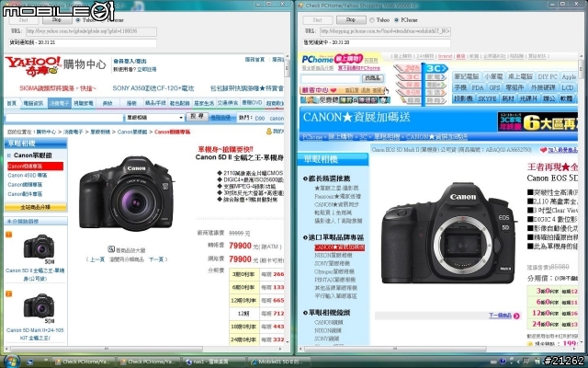Click Canon 450D 專區 sidebar link

[x=28, y=176]
